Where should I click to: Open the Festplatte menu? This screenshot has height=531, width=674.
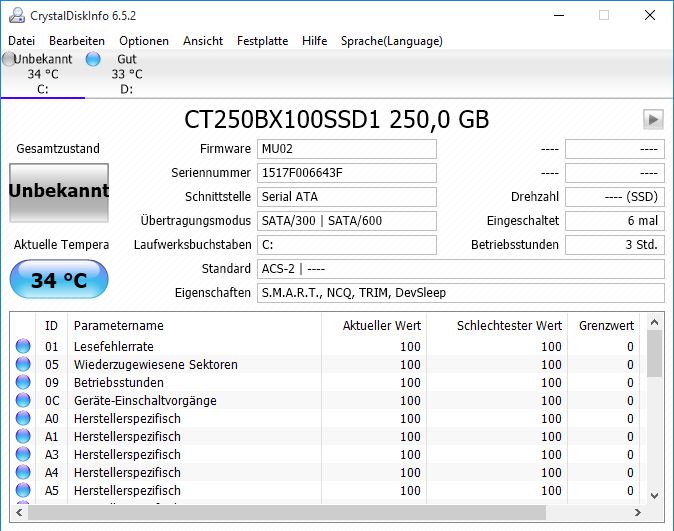pos(263,41)
